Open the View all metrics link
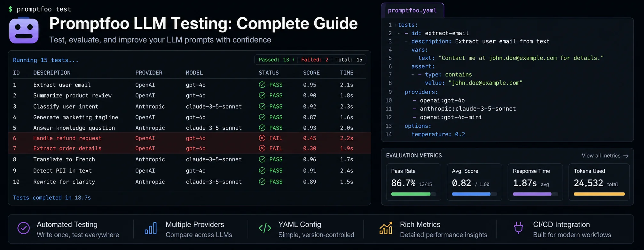This screenshot has height=250, width=644. coord(605,156)
